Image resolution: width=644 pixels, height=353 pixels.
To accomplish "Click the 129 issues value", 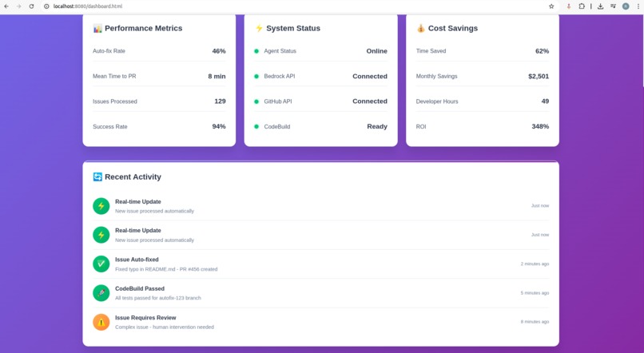I will pos(221,101).
